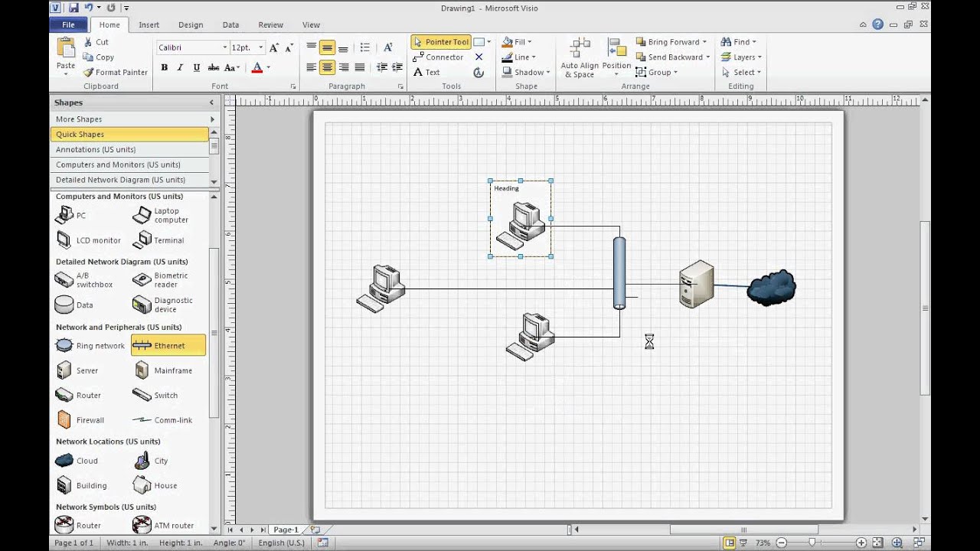The width and height of the screenshot is (980, 551).
Task: Select the Diagnostic device shape
Action: point(163,305)
